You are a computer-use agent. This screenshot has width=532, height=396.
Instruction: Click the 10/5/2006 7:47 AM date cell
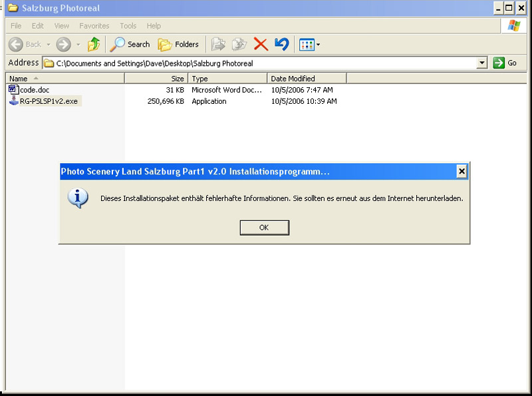(302, 90)
